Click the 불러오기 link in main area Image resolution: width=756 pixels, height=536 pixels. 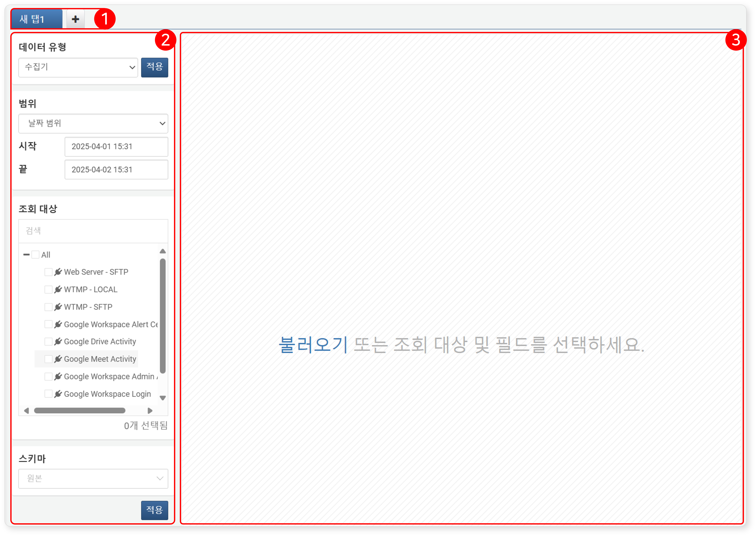[x=313, y=345]
